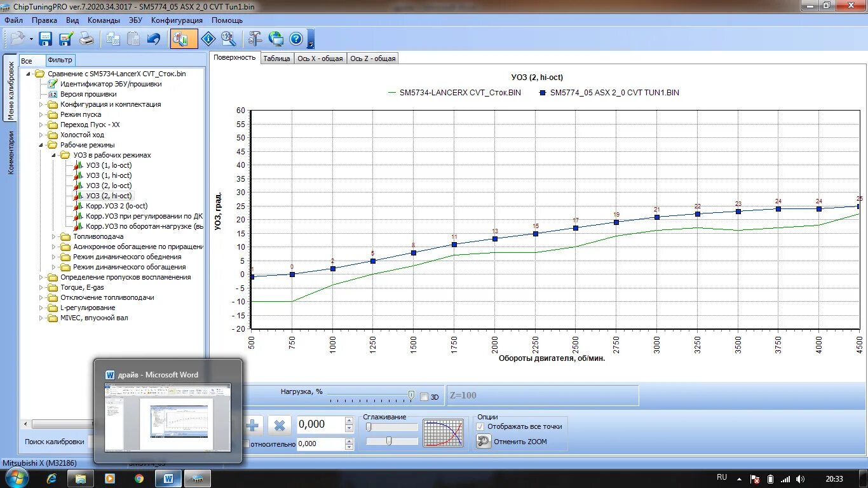Select the УОЗ (2, lo-oct) calibration

click(x=109, y=186)
